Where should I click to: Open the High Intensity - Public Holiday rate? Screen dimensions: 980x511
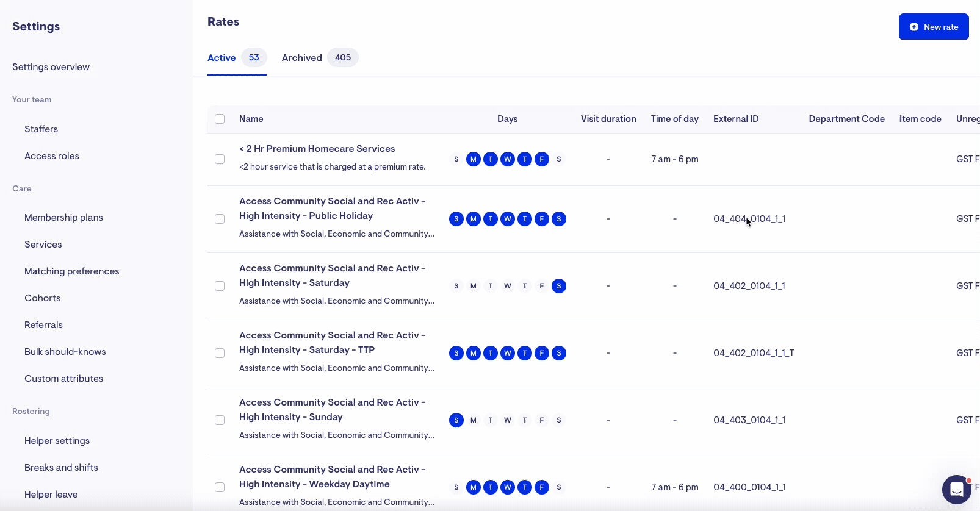click(332, 209)
